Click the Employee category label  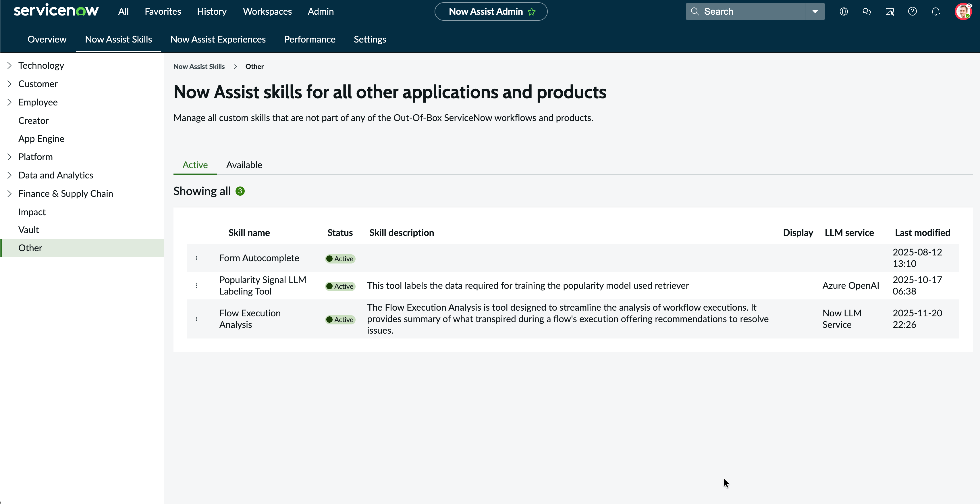point(38,102)
